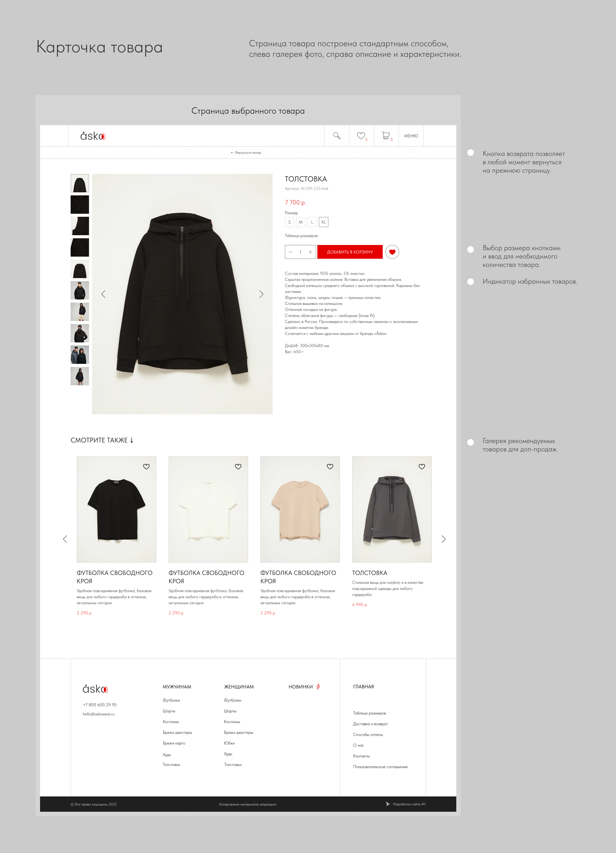Select size XL
Image resolution: width=616 pixels, height=853 pixels.
click(x=324, y=222)
